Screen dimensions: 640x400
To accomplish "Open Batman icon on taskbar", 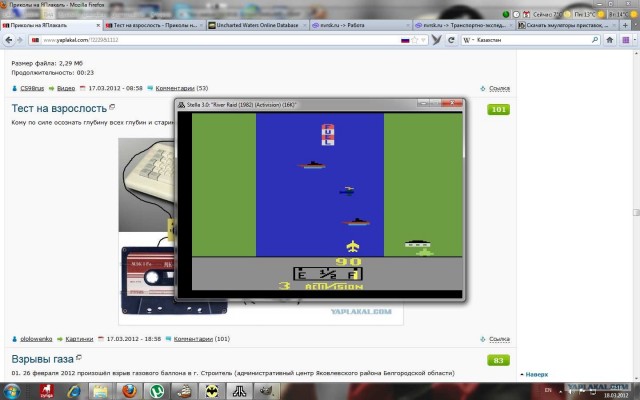I will pos(212,391).
